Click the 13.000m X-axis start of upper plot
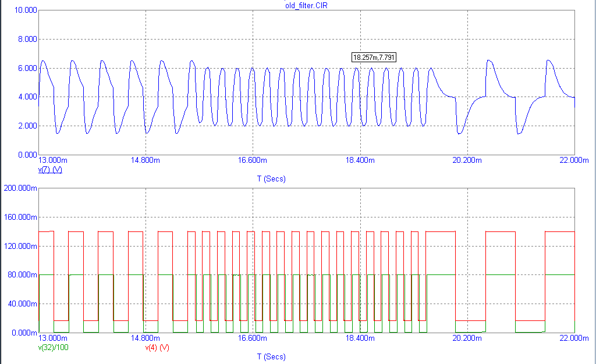 [52, 160]
